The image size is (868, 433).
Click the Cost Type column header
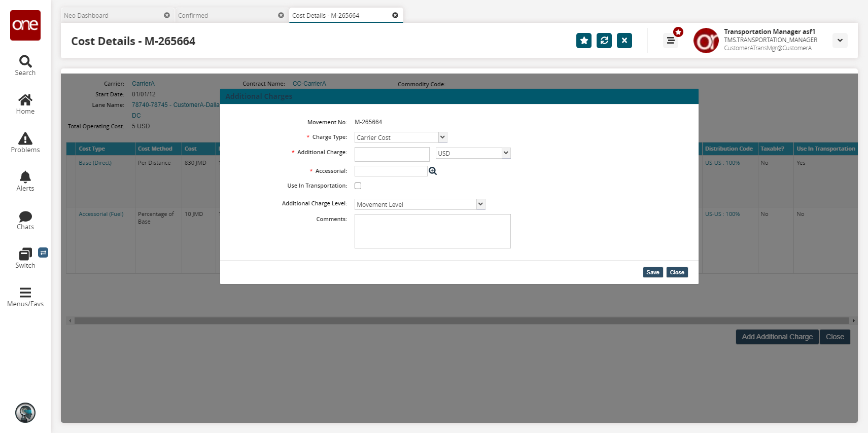pyautogui.click(x=106, y=149)
